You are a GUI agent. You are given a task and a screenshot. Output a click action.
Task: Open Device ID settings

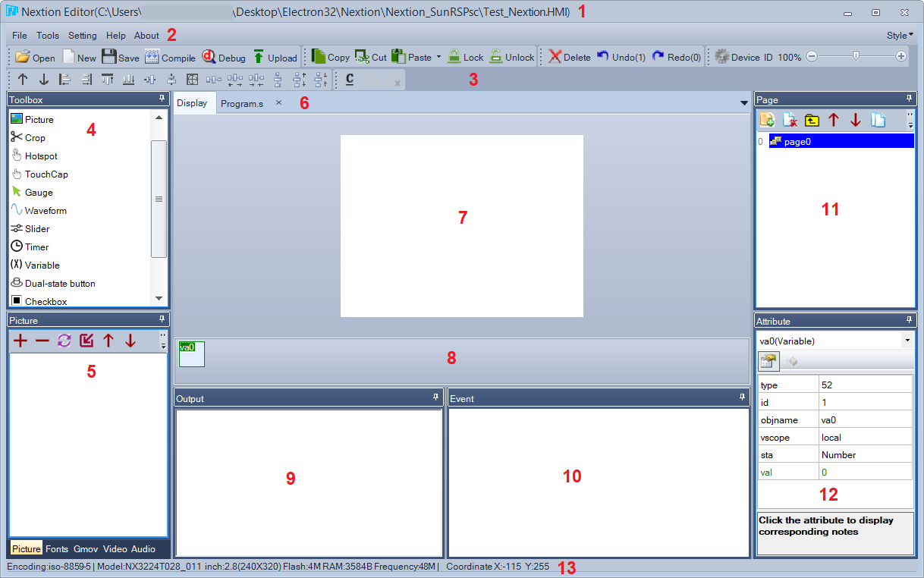click(x=743, y=57)
